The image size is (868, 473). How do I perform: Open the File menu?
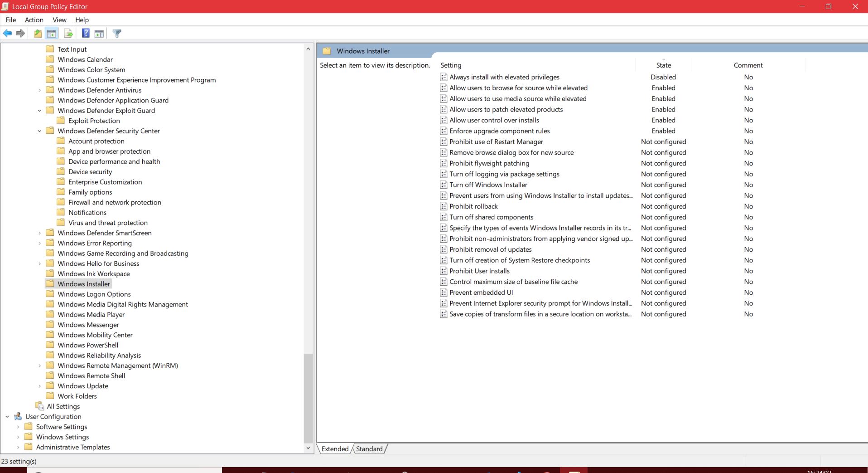(10, 20)
